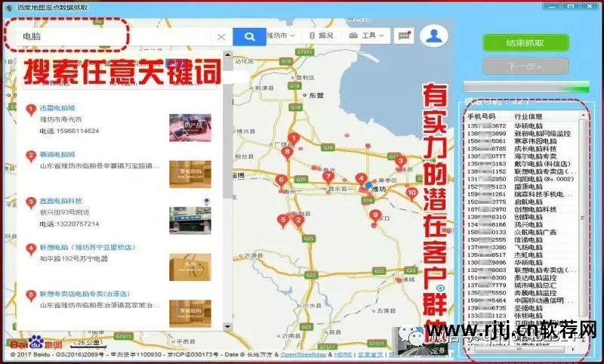
Task: Open the message box icon with red dot
Action: coord(404,35)
